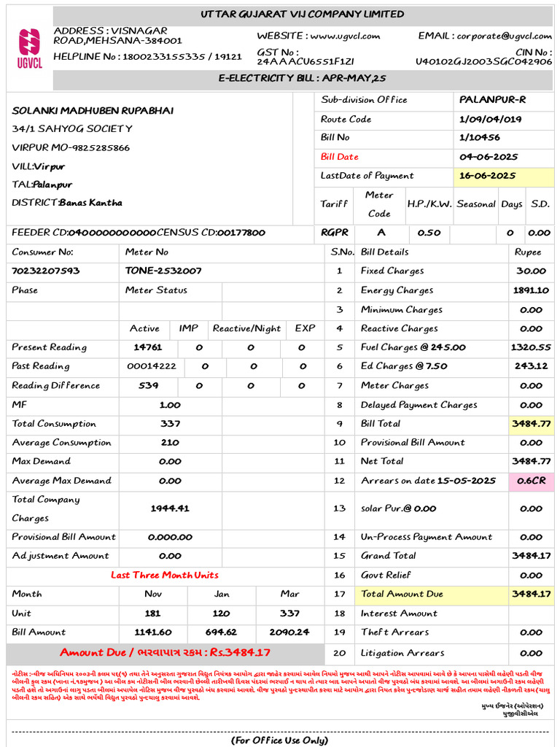Image resolution: width=560 pixels, height=747 pixels.
Task: Click the solar Pur.@ 0.00 label
Action: coord(399,508)
